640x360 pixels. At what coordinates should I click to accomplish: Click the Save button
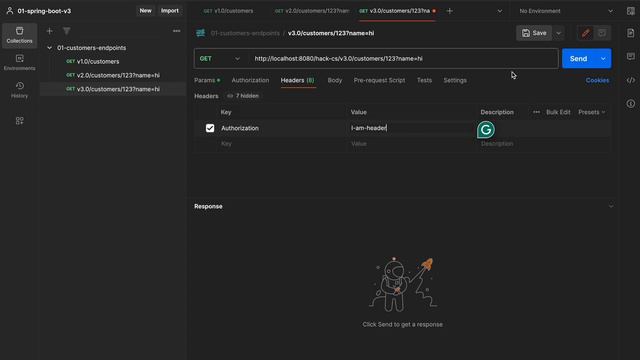pyautogui.click(x=534, y=33)
